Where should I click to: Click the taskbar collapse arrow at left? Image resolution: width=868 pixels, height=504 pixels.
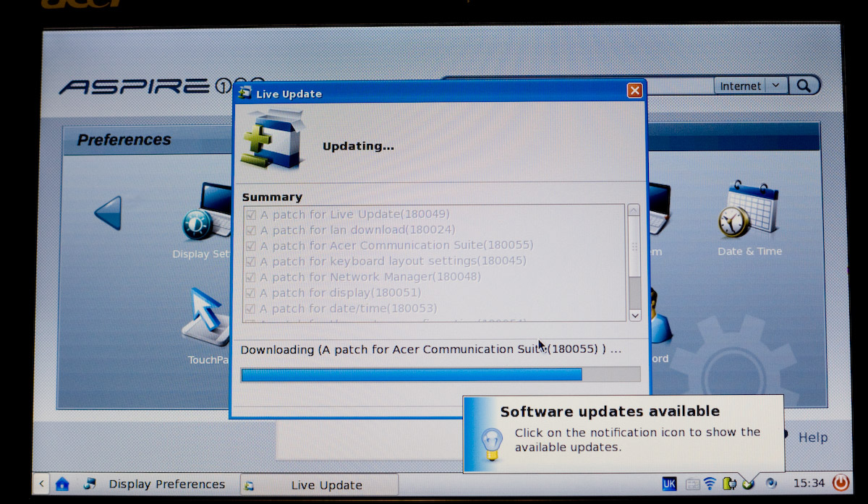[41, 484]
